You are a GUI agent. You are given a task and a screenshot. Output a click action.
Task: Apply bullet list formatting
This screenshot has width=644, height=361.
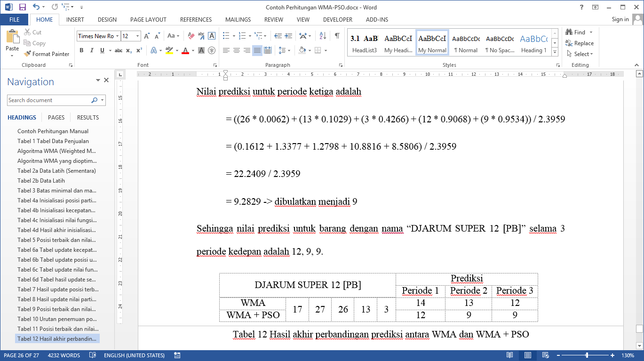(226, 36)
